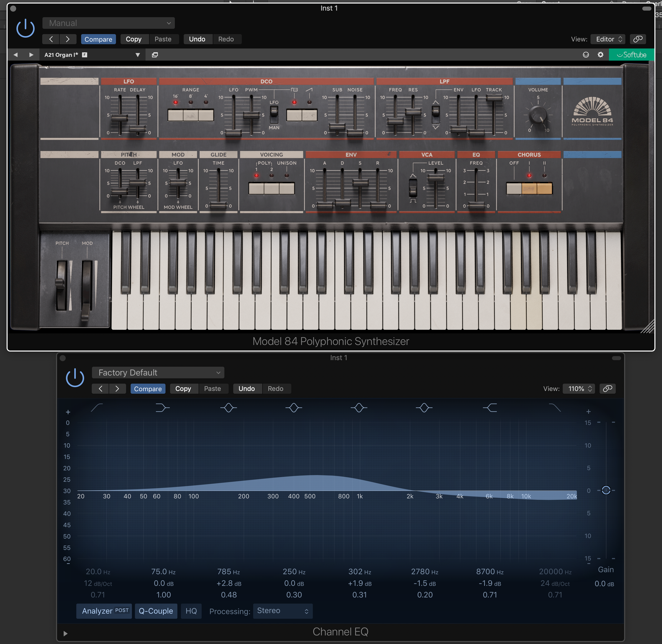Click the Softube logo button
Viewport: 662px width, 644px height.
[631, 55]
